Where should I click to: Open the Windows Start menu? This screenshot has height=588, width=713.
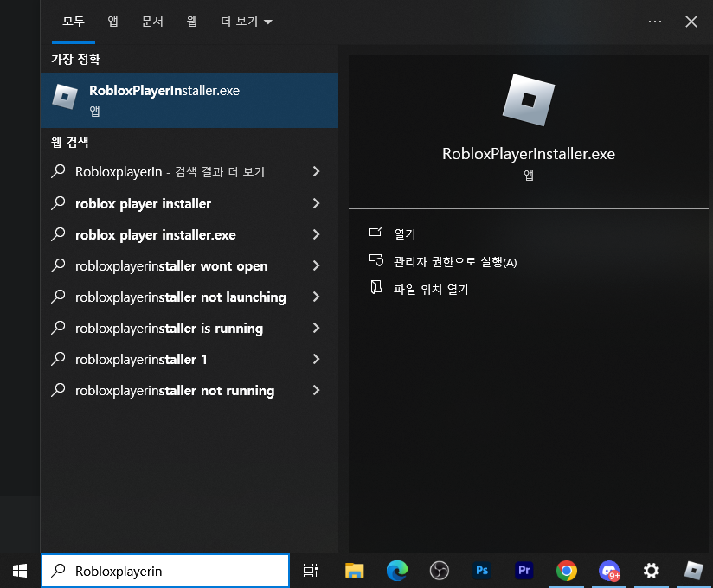coord(20,571)
